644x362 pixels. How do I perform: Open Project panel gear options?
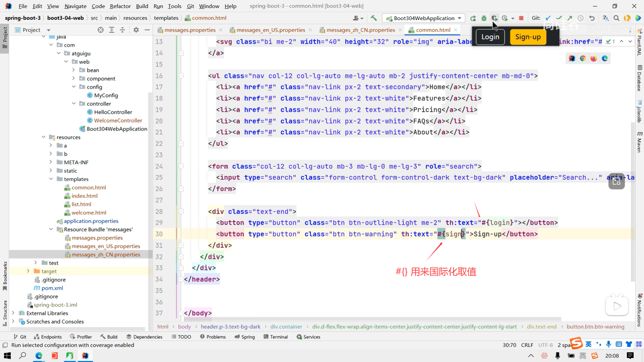pyautogui.click(x=136, y=30)
